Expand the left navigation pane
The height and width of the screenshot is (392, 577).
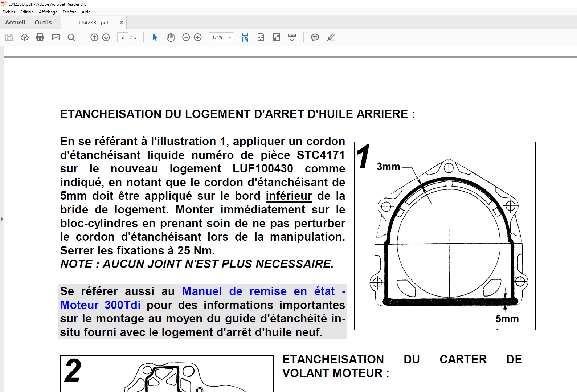click(2, 219)
